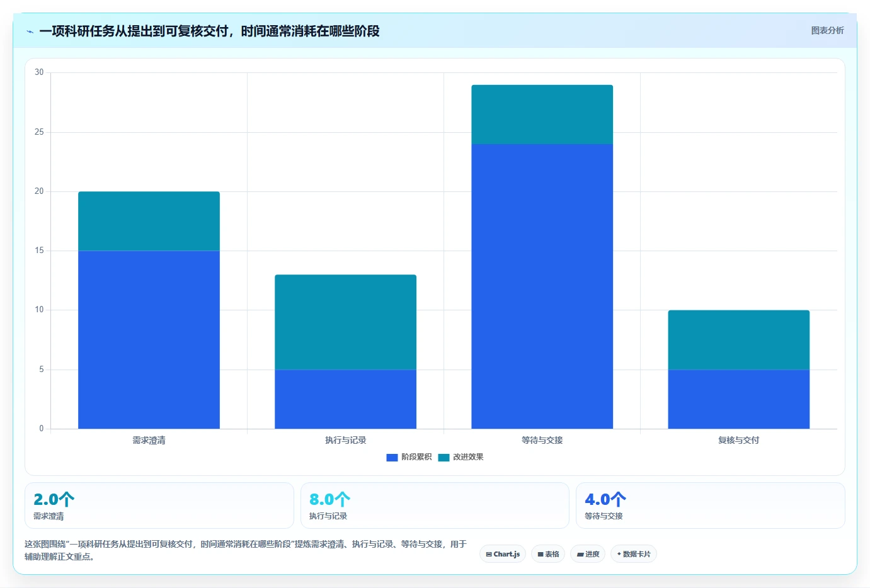Click the Chart.js chip
Viewport: 870px width, 588px height.
point(503,554)
